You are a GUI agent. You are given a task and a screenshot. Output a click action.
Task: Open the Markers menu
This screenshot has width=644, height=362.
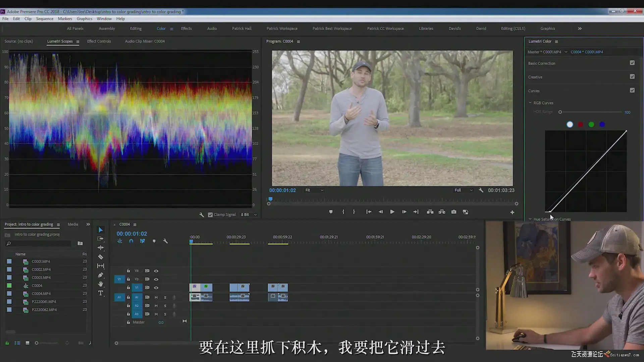click(x=65, y=19)
